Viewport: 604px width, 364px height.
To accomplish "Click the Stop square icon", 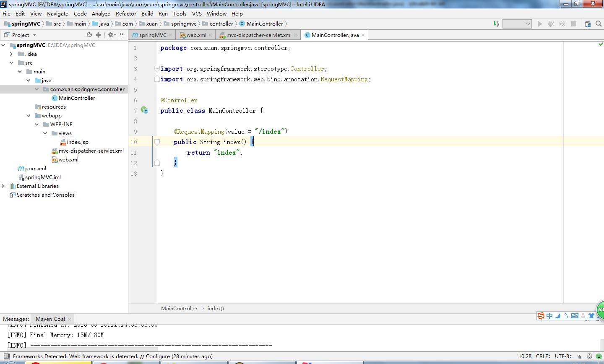I will pos(574,24).
